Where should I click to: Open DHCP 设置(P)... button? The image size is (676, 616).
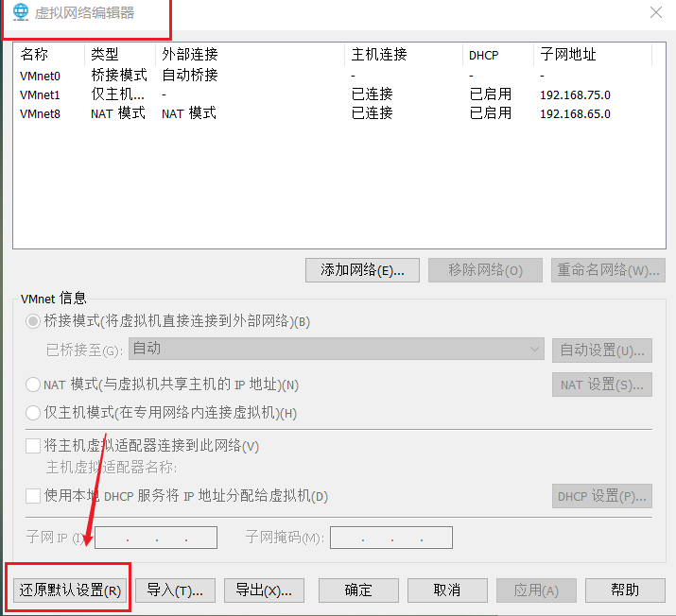click(x=602, y=496)
